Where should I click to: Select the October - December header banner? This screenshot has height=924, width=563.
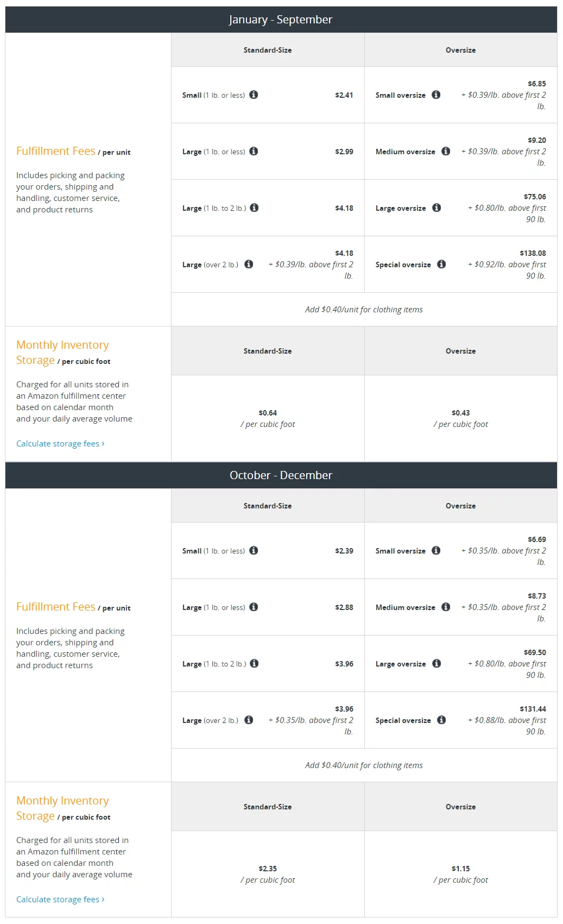click(x=281, y=474)
